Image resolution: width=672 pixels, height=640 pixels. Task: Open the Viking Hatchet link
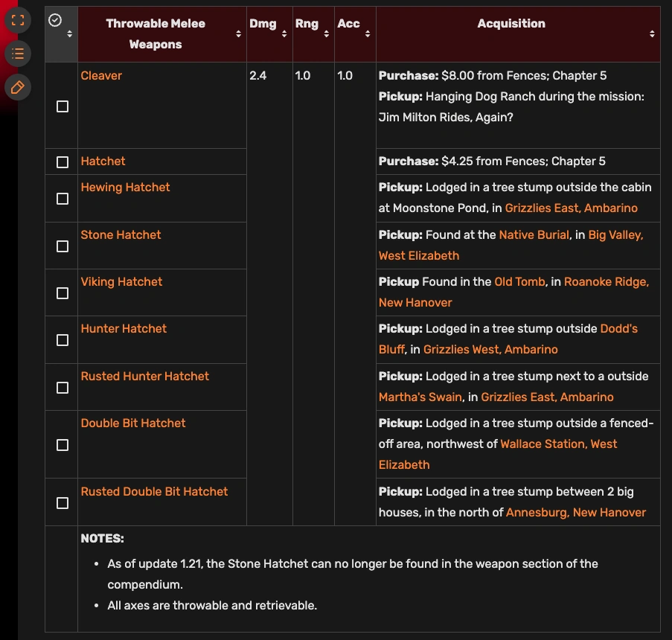(121, 282)
